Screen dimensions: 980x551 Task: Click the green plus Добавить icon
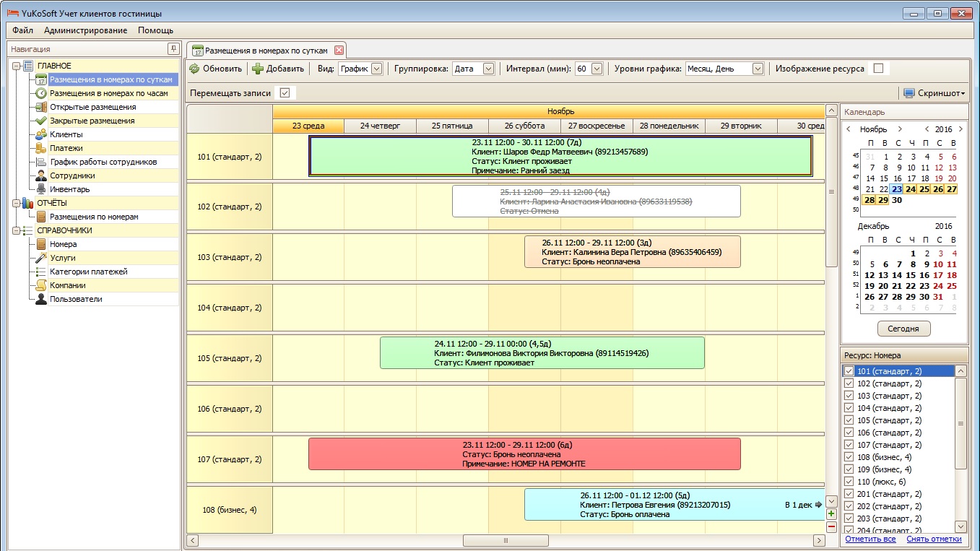258,69
